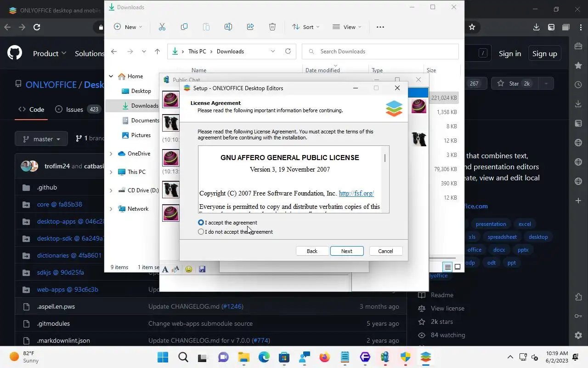This screenshot has height=368, width=588.
Task: Expand the OneDrive tree node
Action: point(111,154)
